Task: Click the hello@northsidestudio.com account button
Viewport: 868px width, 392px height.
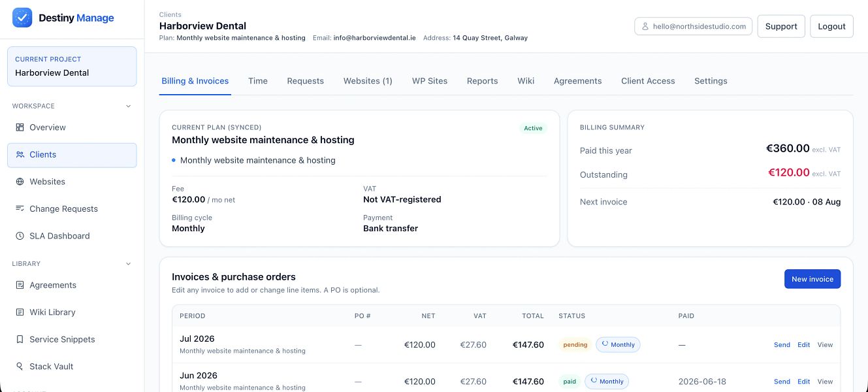Action: (693, 27)
